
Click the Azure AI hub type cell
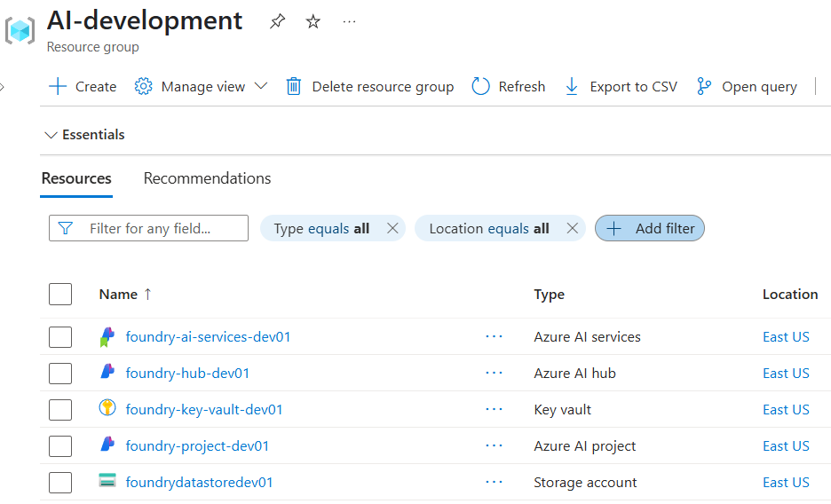point(574,374)
